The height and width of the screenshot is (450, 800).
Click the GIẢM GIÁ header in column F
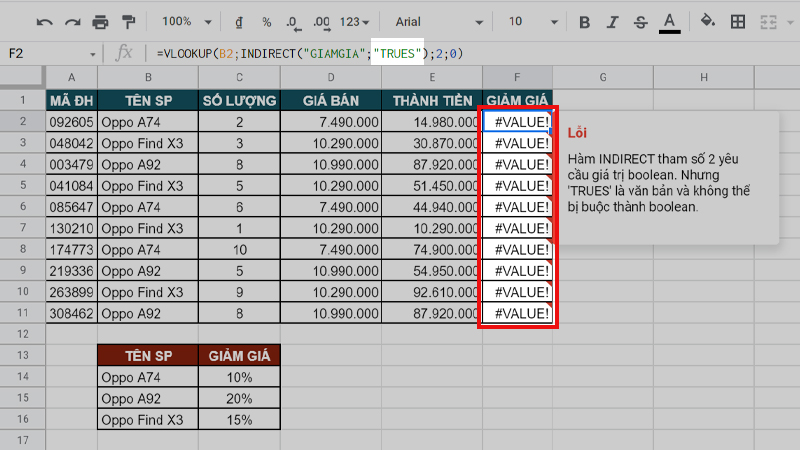(x=517, y=101)
